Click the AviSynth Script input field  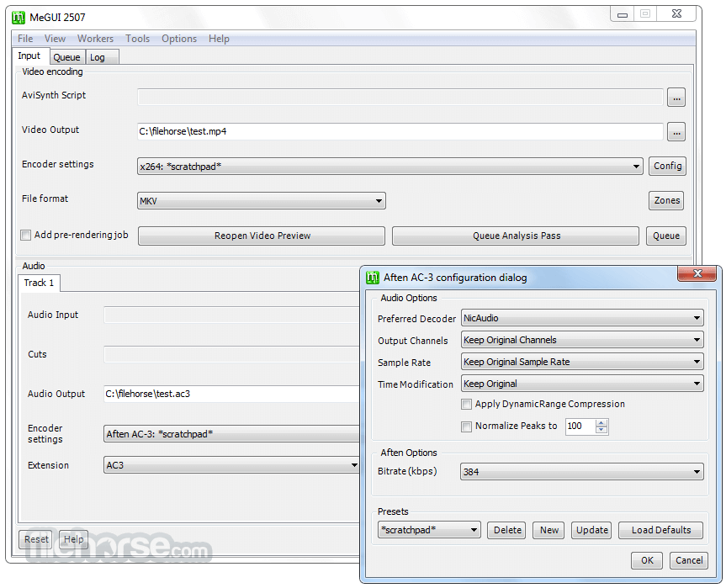[x=400, y=97]
